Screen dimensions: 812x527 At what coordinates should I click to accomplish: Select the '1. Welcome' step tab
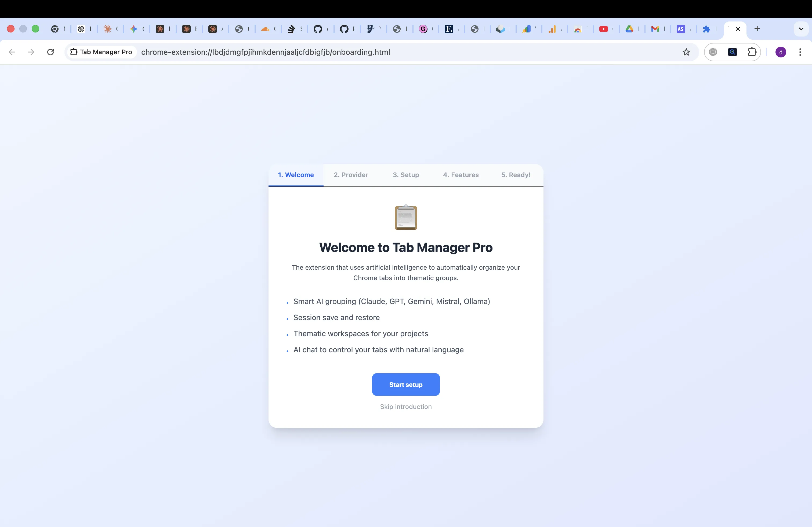[296, 175]
